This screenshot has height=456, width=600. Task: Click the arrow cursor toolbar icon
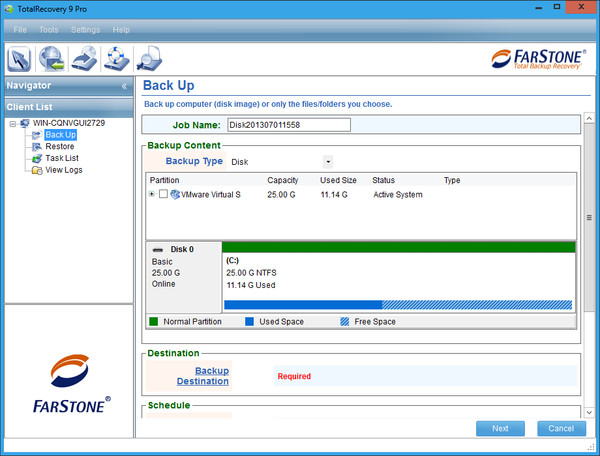click(x=21, y=59)
